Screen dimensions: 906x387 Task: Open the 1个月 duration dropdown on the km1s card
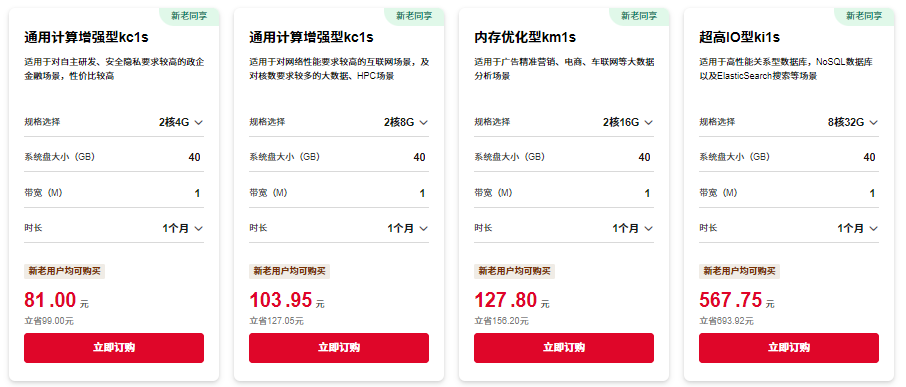click(633, 228)
